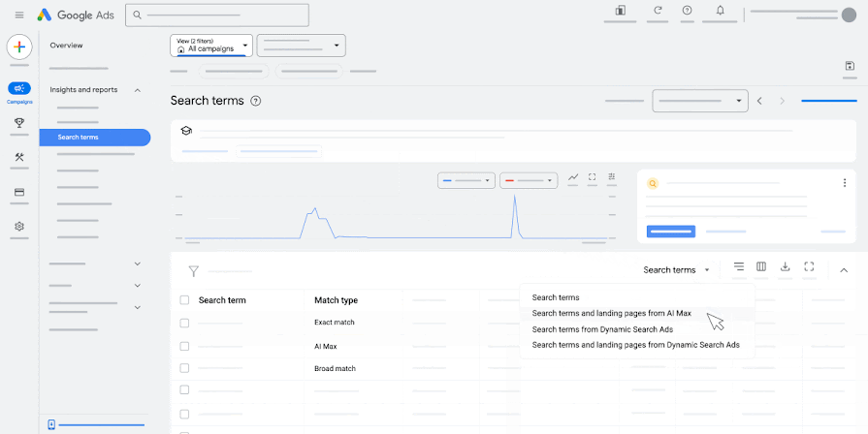Open the blue metric dropdown on chart
The image size is (868, 434).
[x=466, y=181]
